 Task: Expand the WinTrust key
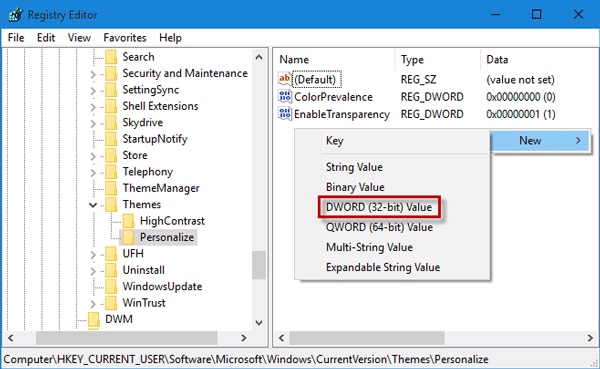(93, 304)
